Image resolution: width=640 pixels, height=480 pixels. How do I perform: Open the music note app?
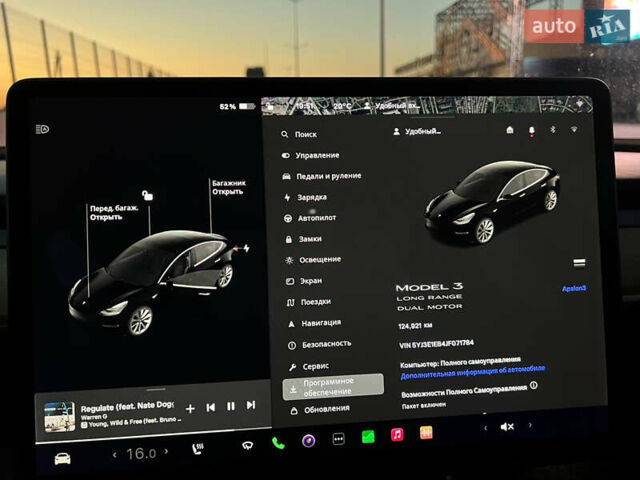397,434
